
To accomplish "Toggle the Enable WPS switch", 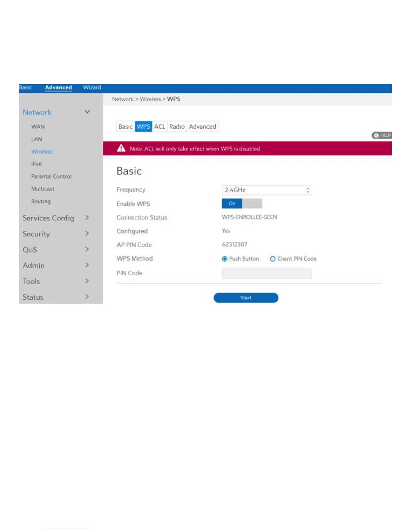I will tap(242, 204).
